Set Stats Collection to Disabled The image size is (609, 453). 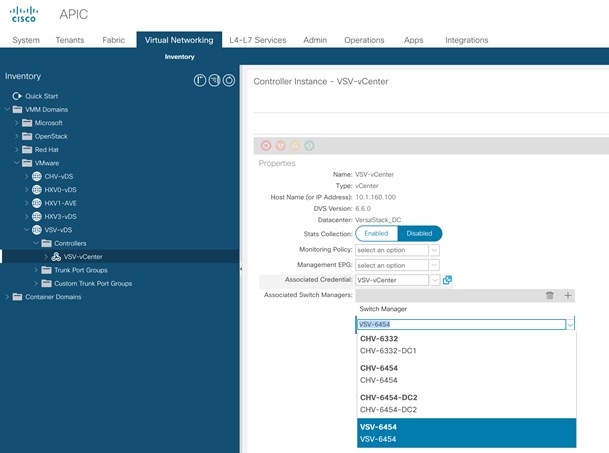tap(419, 233)
